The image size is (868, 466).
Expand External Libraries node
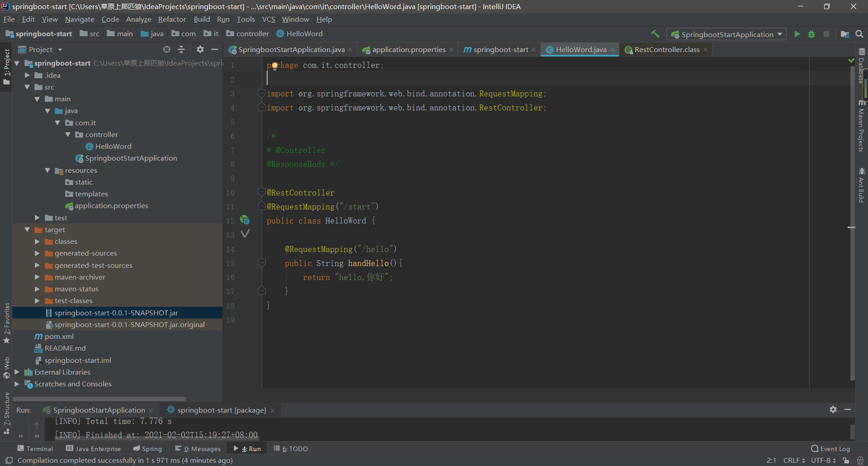pos(17,372)
